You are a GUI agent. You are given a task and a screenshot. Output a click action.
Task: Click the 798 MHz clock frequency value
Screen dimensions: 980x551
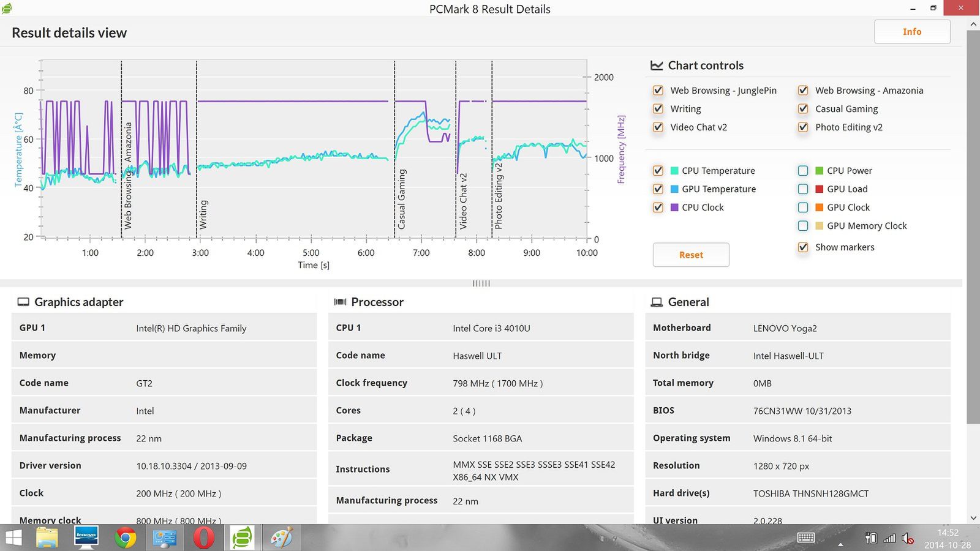click(x=497, y=383)
